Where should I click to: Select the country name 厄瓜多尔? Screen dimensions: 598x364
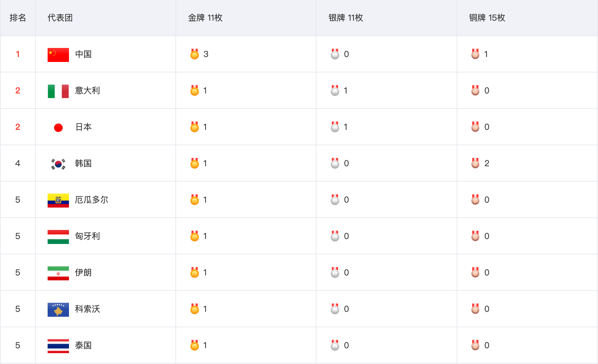coord(92,200)
